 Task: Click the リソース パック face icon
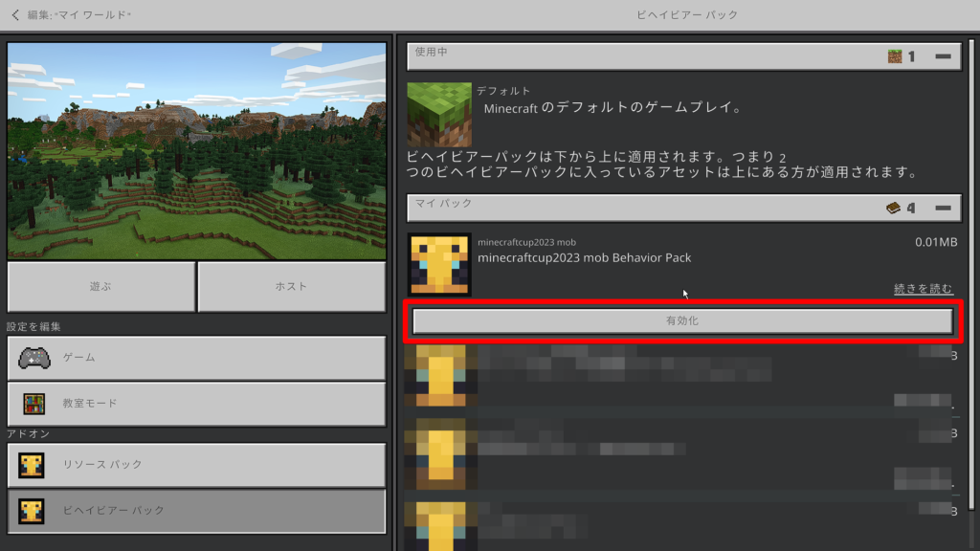[x=32, y=465]
